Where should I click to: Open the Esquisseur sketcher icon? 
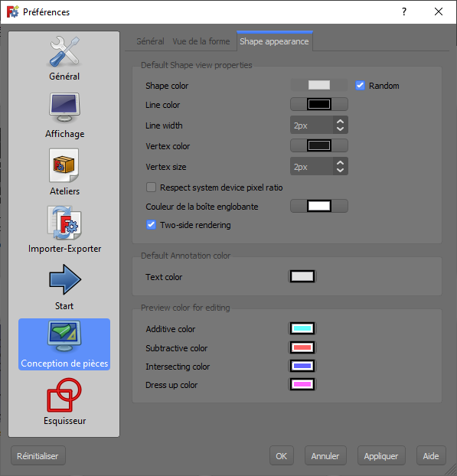64,395
